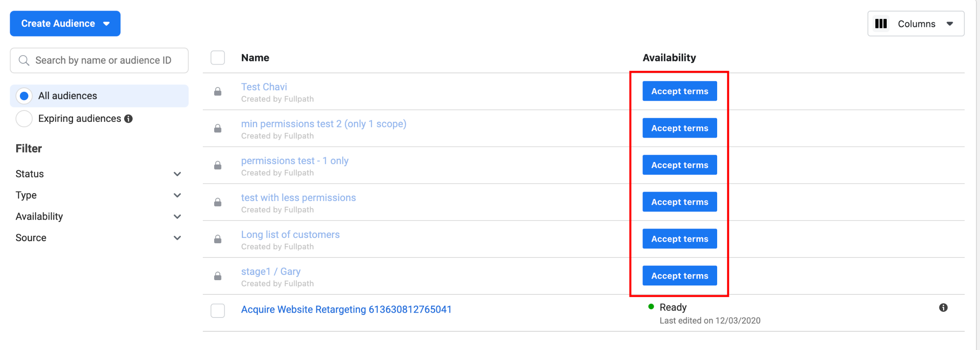Check the select-all checkbox in header

(x=218, y=58)
